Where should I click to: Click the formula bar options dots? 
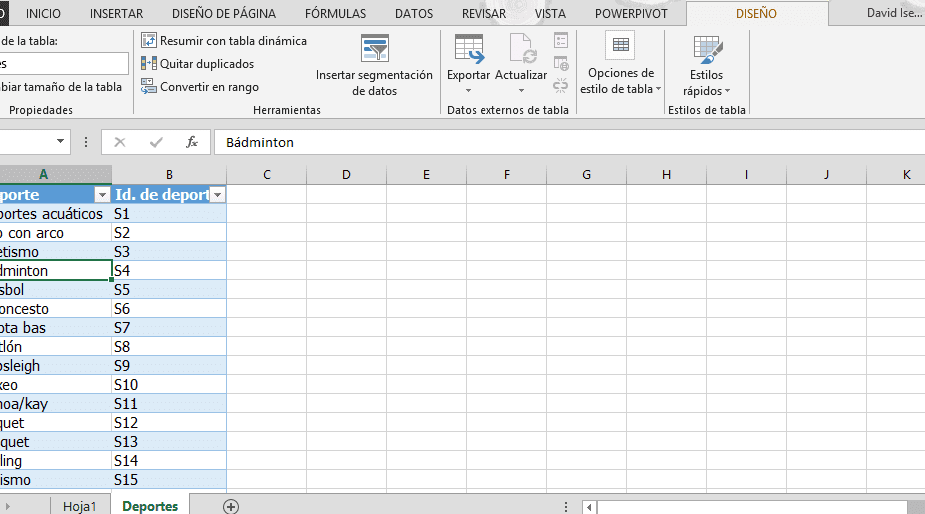(x=86, y=142)
